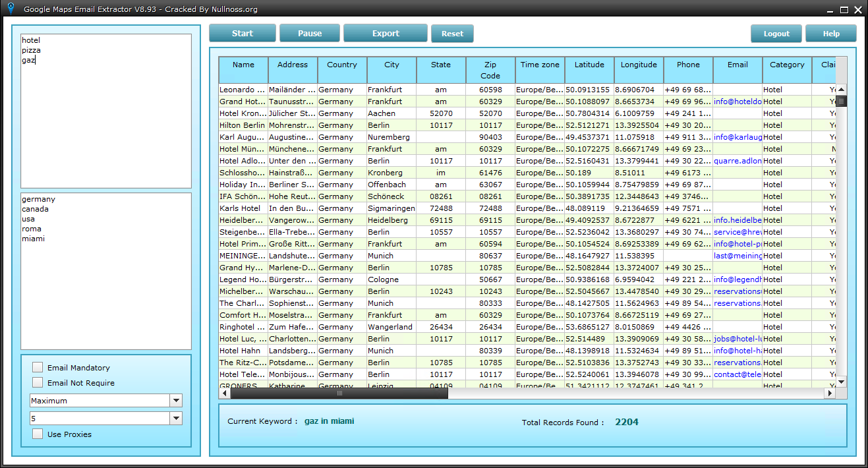
Task: Click 'germany' in the locations list
Action: pyautogui.click(x=38, y=199)
